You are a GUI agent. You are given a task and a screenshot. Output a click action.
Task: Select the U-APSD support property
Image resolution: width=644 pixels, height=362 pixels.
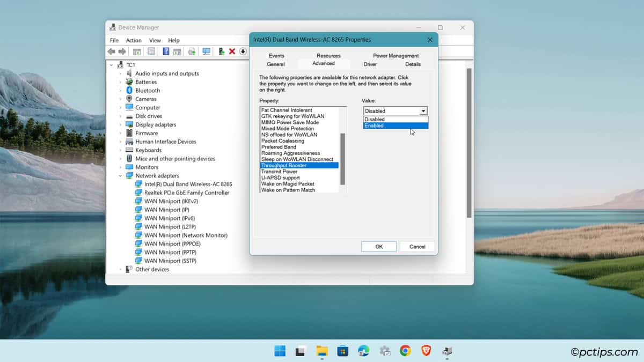(280, 178)
